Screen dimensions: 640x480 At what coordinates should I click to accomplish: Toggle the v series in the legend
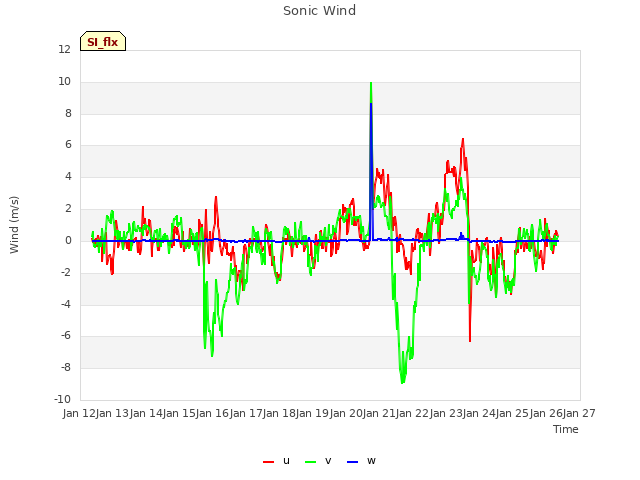[318, 461]
